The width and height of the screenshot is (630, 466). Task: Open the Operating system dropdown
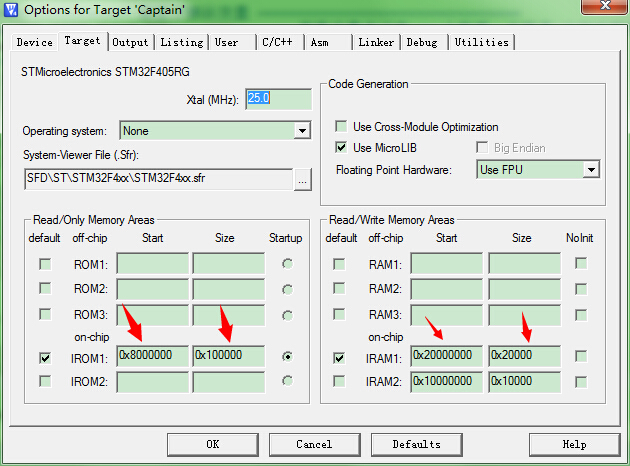coord(302,131)
